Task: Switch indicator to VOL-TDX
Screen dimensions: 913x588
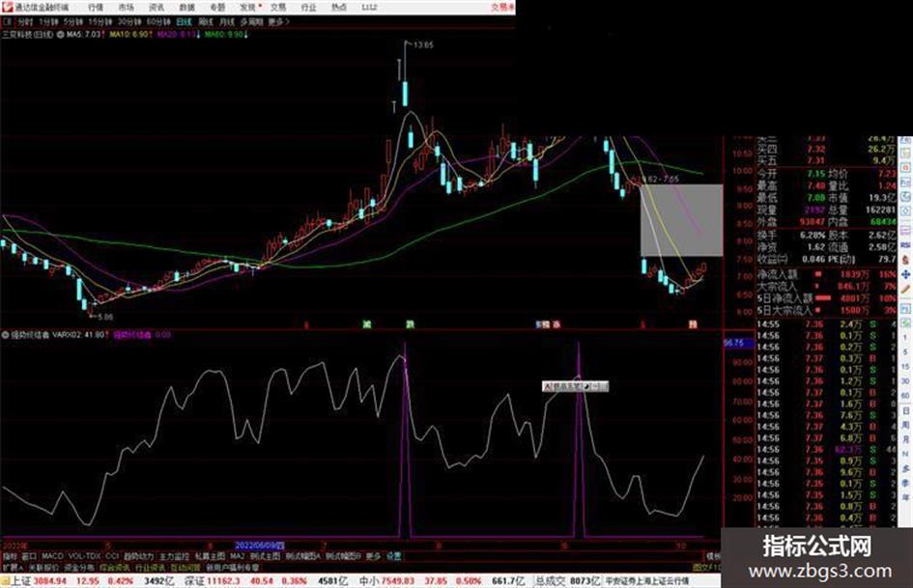Action: coord(84,556)
